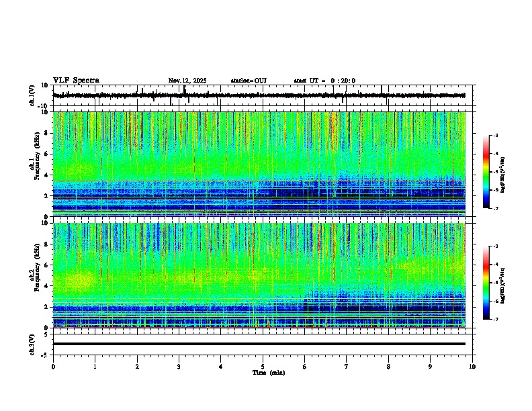This screenshot has height=411, width=532.
Task: Click inside the ch.1 spectrogram panel
Action: tap(259, 164)
